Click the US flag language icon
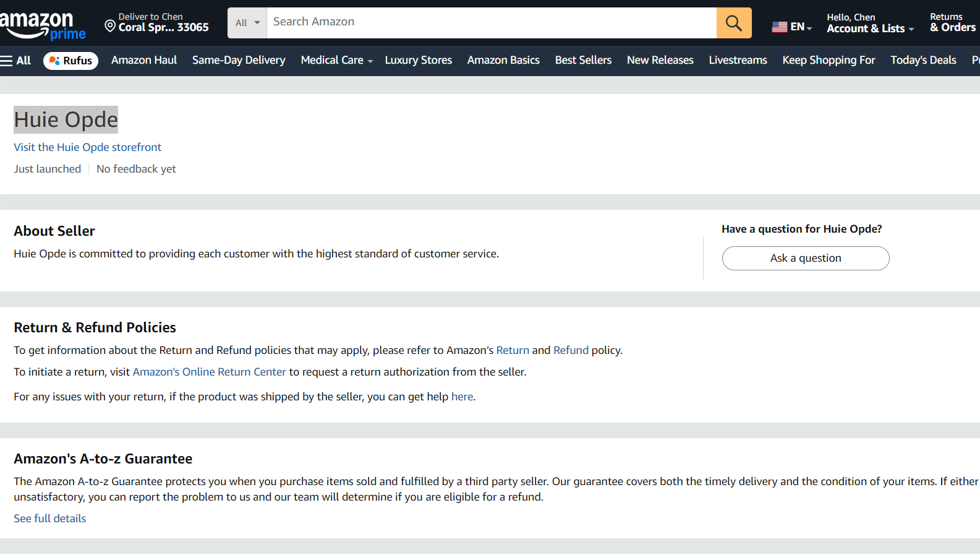This screenshot has height=560, width=980. coord(779,27)
